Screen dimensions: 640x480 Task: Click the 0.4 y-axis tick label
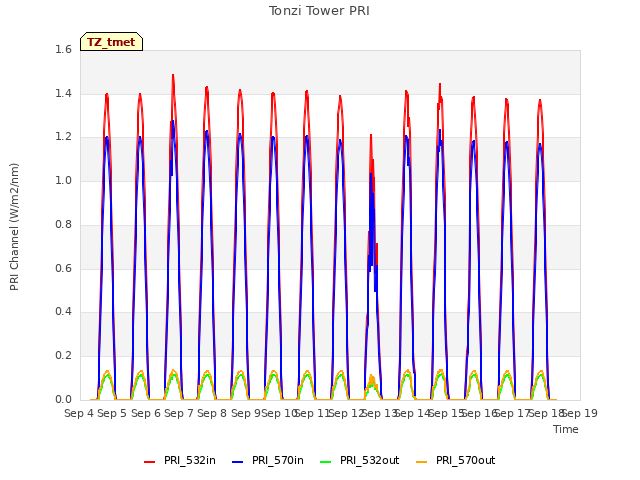(x=63, y=311)
